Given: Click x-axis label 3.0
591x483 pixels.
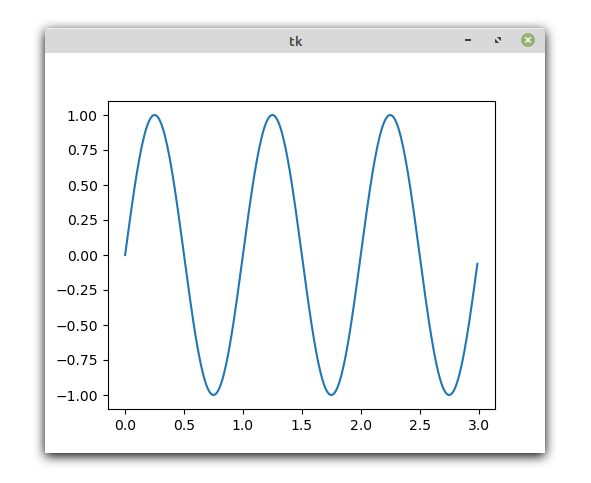Looking at the screenshot, I should coord(479,425).
